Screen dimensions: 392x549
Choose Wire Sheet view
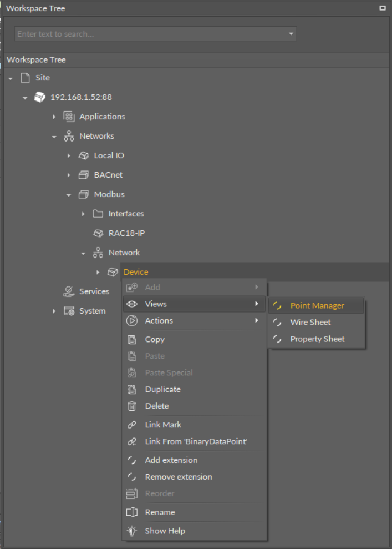point(310,322)
